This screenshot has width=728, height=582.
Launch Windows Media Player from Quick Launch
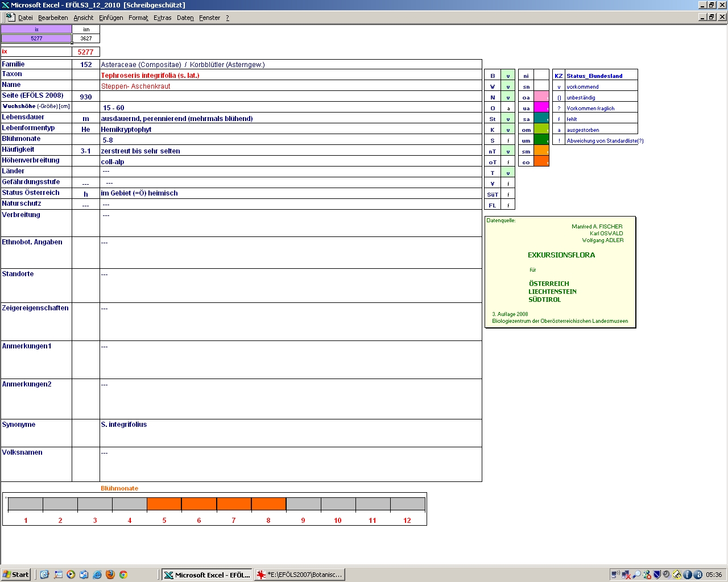pyautogui.click(x=71, y=575)
